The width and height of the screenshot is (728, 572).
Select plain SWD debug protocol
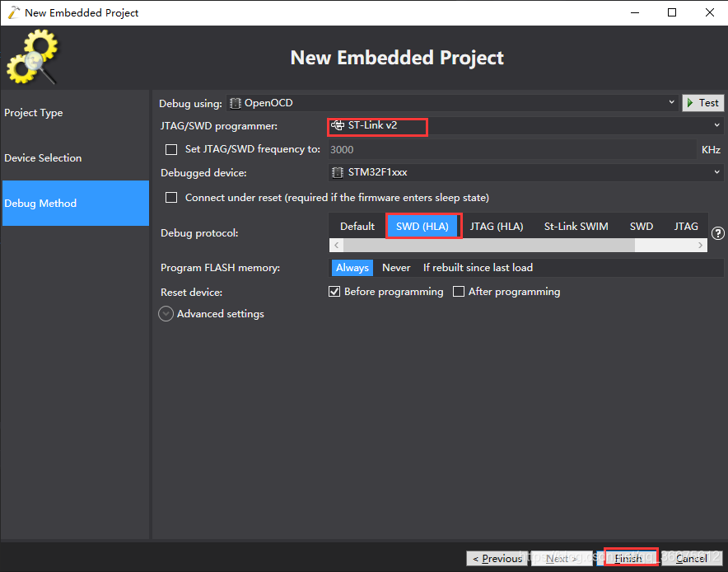642,227
